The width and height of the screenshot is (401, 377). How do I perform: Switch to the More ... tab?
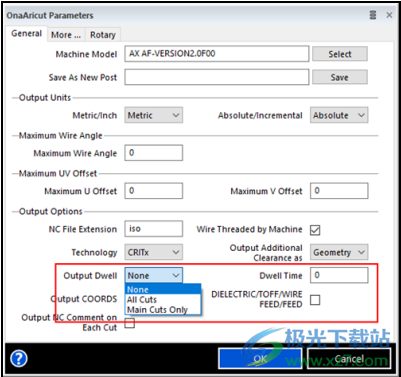tap(66, 35)
